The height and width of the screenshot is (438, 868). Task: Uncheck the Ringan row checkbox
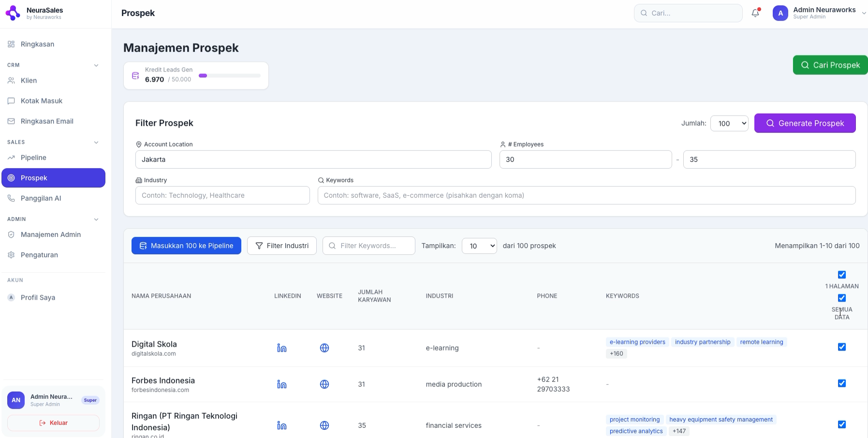842,424
